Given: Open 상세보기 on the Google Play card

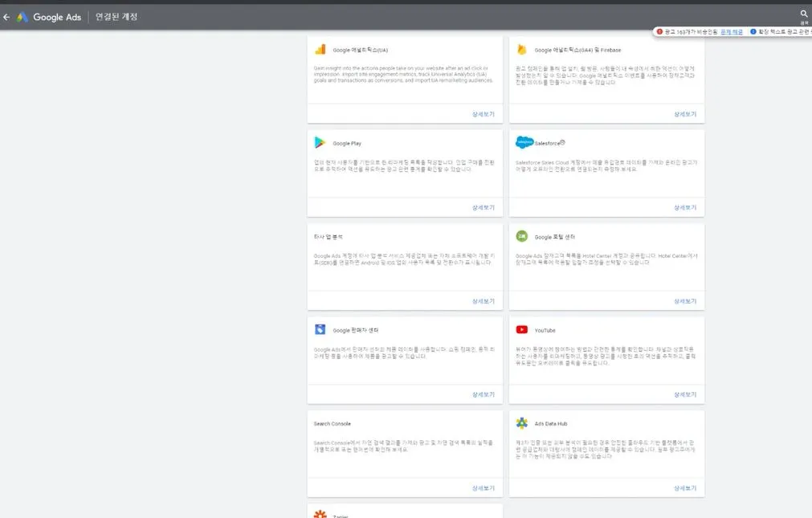Looking at the screenshot, I should point(484,207).
